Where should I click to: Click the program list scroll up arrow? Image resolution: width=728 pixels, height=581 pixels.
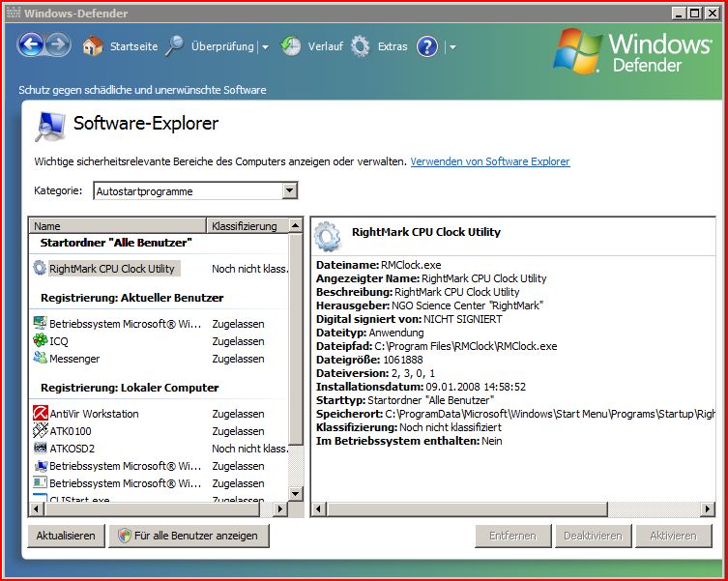[x=295, y=225]
